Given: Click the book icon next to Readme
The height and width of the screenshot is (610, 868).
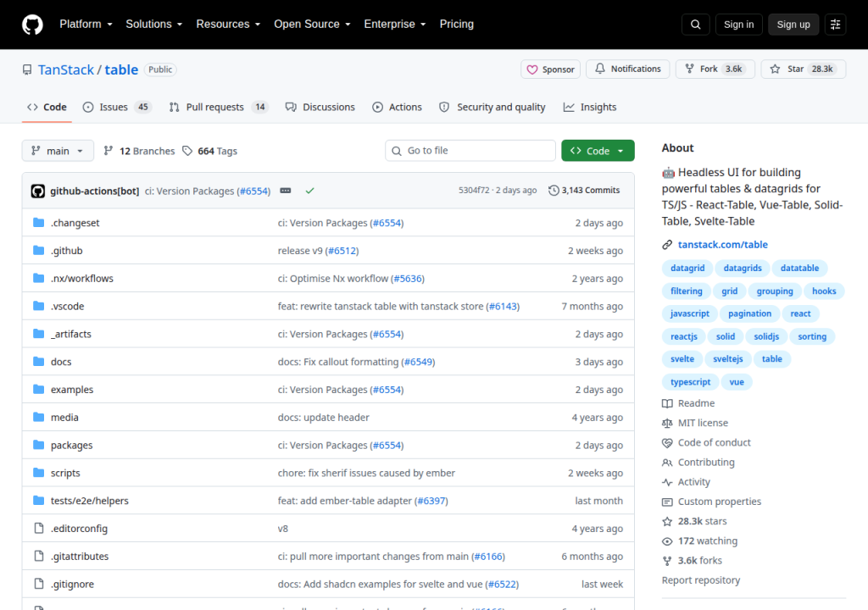Looking at the screenshot, I should (667, 403).
